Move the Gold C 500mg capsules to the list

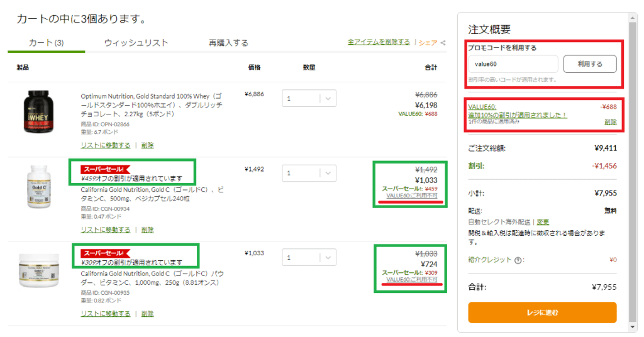click(x=106, y=229)
